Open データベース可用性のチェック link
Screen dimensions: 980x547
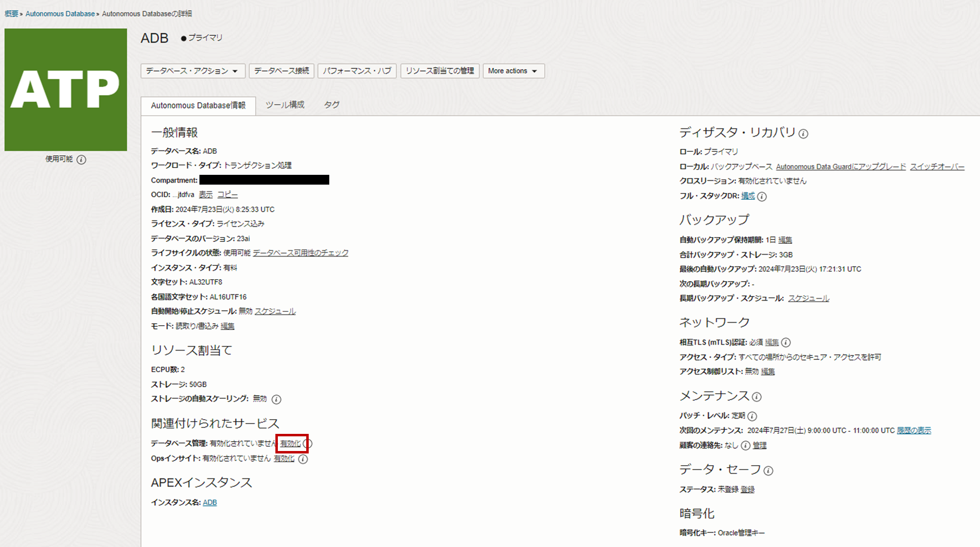pyautogui.click(x=300, y=253)
